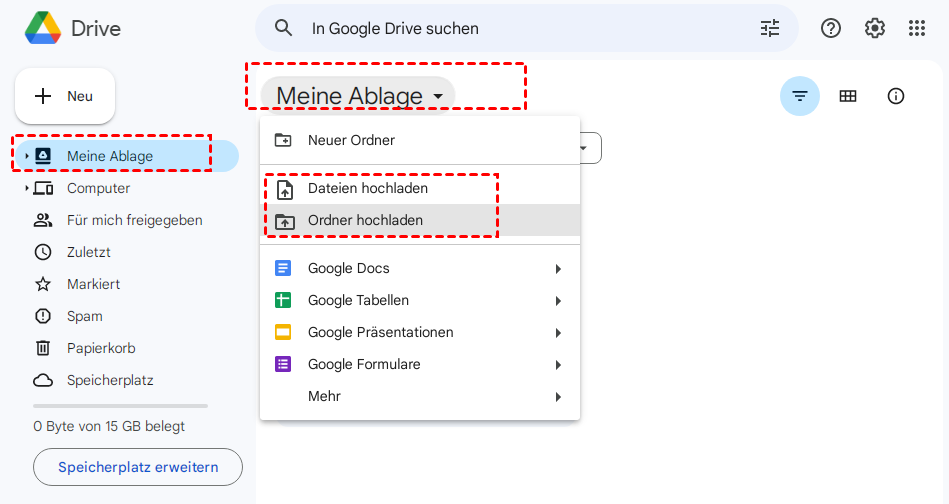Expand the Computer tree arrow
The width and height of the screenshot is (949, 504).
click(27, 188)
